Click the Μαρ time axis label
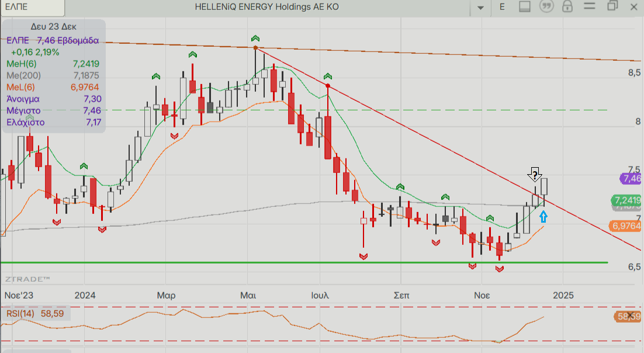The width and height of the screenshot is (644, 353). 167,296
